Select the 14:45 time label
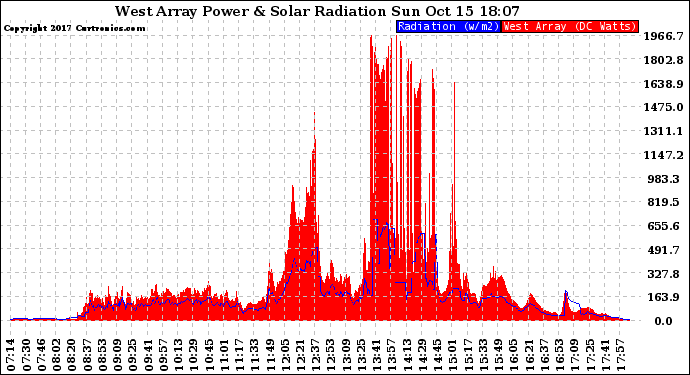Screen dimensions: 690x375 (437, 355)
